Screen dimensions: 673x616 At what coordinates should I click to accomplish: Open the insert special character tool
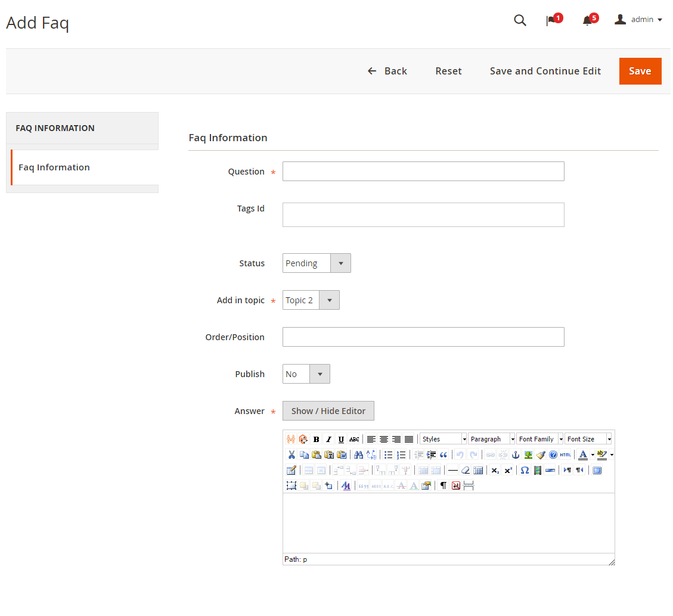[524, 470]
